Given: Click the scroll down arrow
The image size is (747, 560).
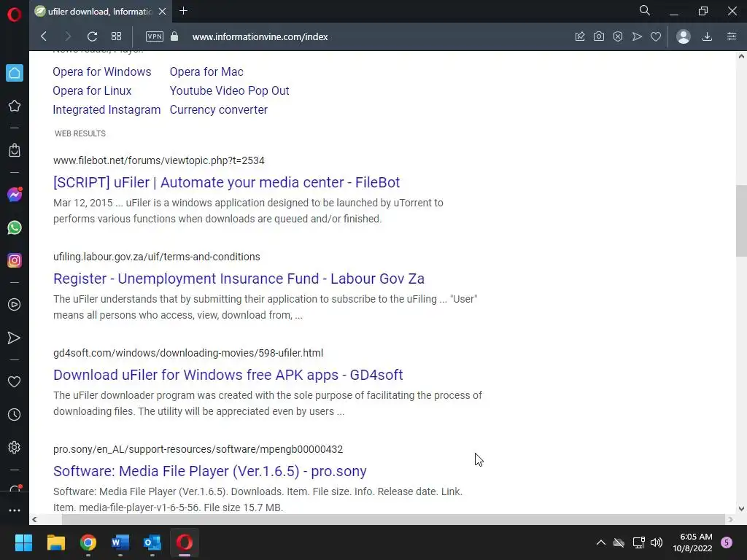Looking at the screenshot, I should (741, 508).
